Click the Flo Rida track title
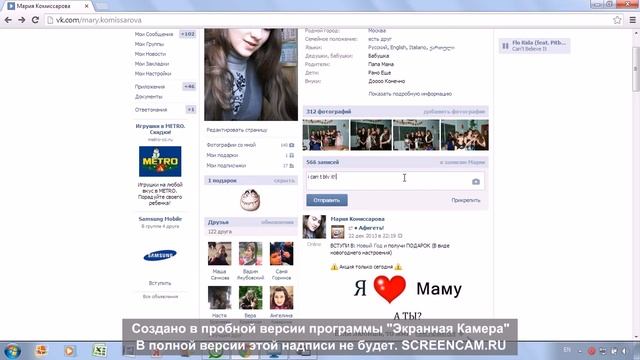This screenshot has height=360, width=640. 539,42
